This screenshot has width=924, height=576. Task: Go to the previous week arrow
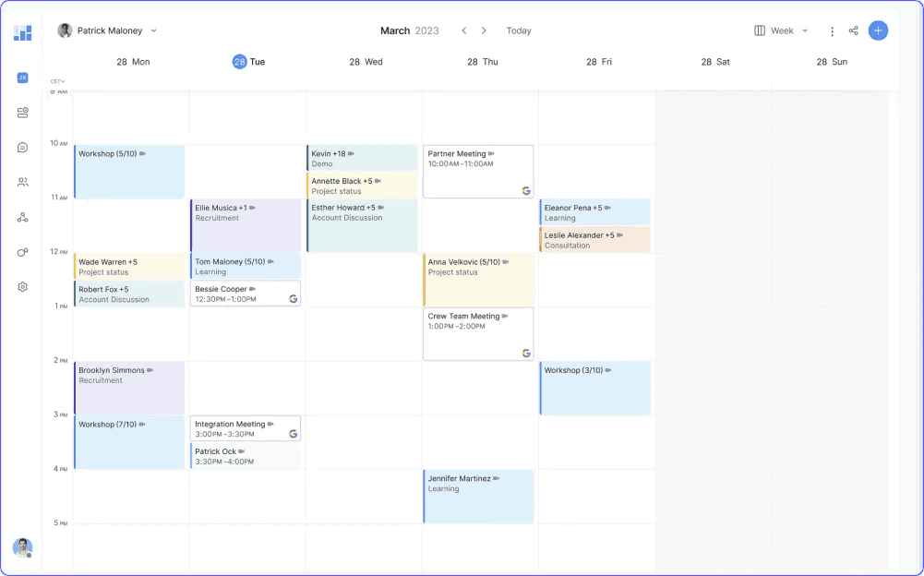(x=464, y=30)
